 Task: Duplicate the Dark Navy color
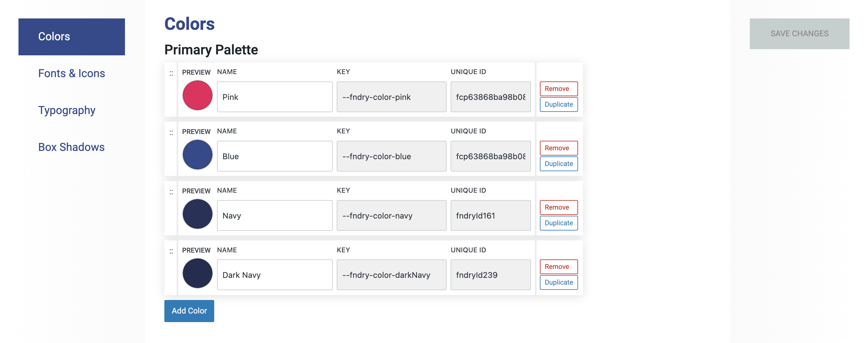(x=558, y=282)
